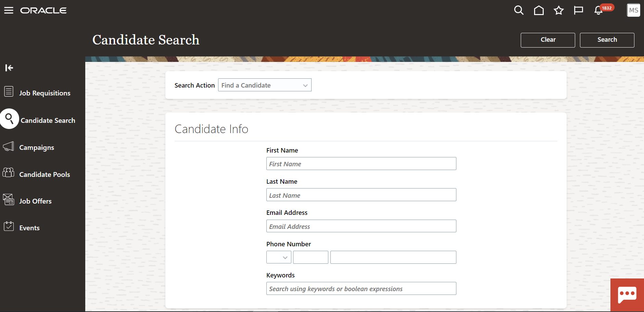Open the phone country code dropdown
Viewport: 644px width, 312px height.
pos(279,257)
